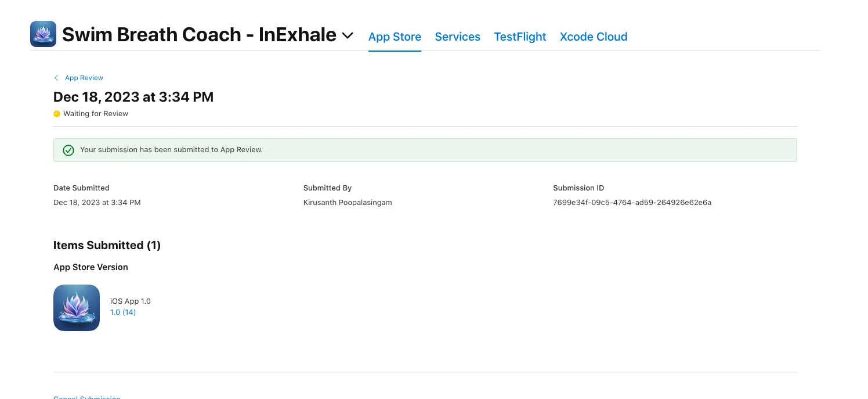Click the Waiting for Review status label
The width and height of the screenshot is (868, 399).
(x=96, y=114)
